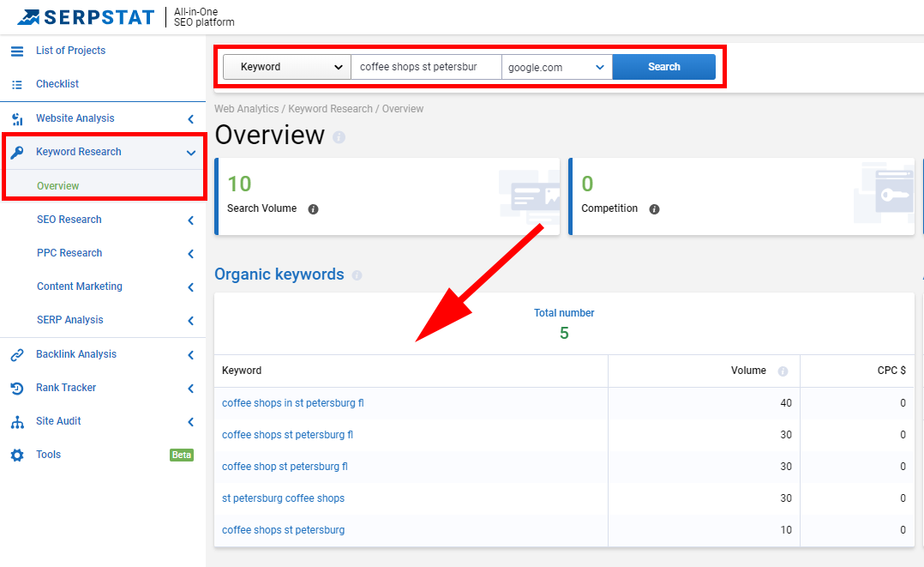
Task: Click the Tools gear icon
Action: click(x=17, y=455)
